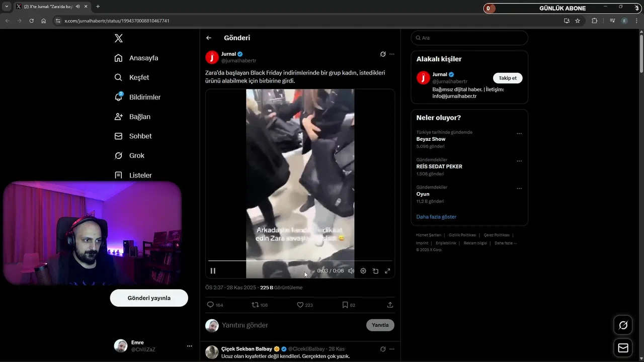The height and width of the screenshot is (362, 644).
Task: Open tab search dropdown arrow
Action: click(x=7, y=7)
